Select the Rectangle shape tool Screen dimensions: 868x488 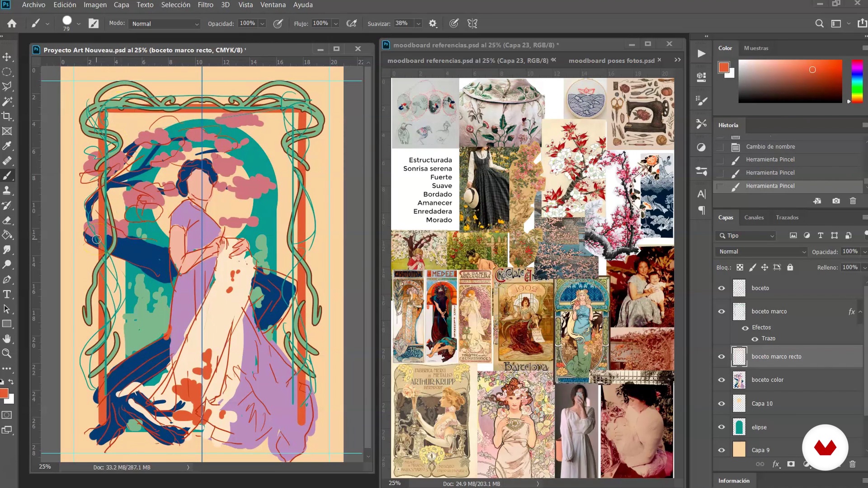click(7, 324)
